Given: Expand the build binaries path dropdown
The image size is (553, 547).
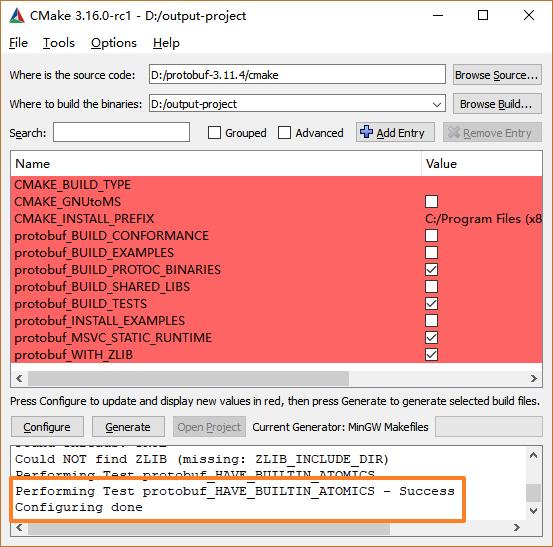Looking at the screenshot, I should (x=437, y=104).
